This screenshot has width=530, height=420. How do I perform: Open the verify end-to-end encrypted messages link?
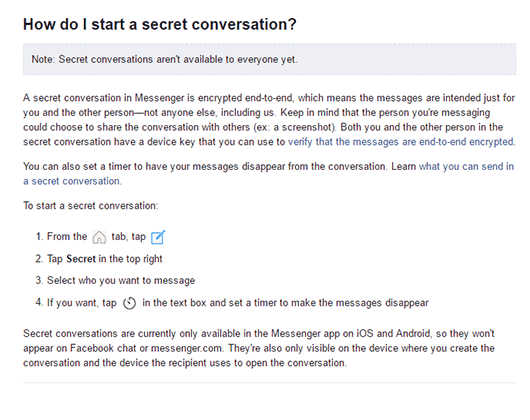point(401,142)
